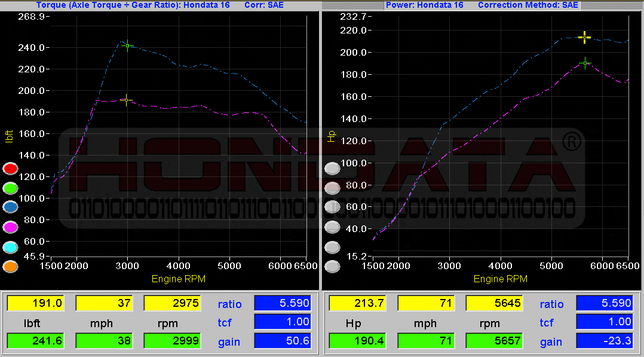644x357 pixels.
Task: Select the blue trace button
Action: coord(10,207)
